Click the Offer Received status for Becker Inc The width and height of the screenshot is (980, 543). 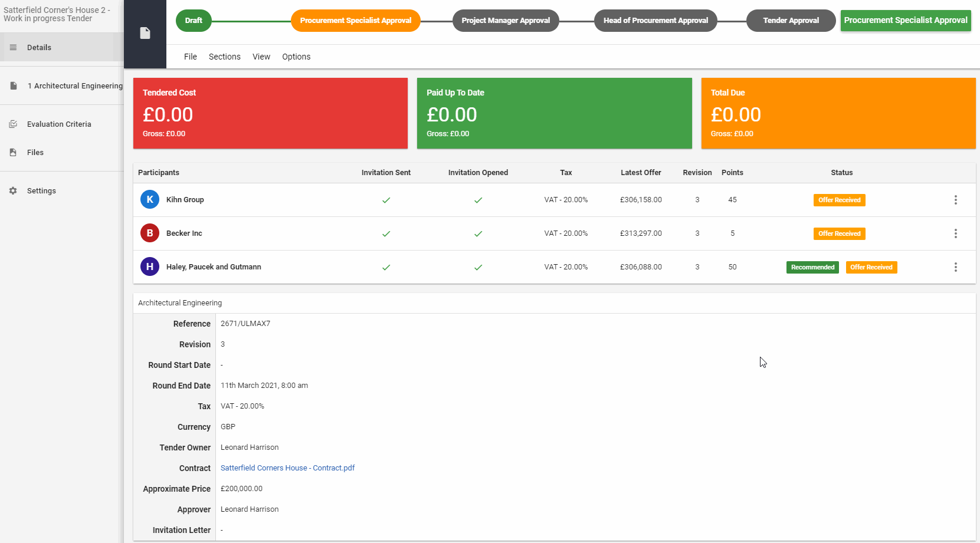point(840,233)
